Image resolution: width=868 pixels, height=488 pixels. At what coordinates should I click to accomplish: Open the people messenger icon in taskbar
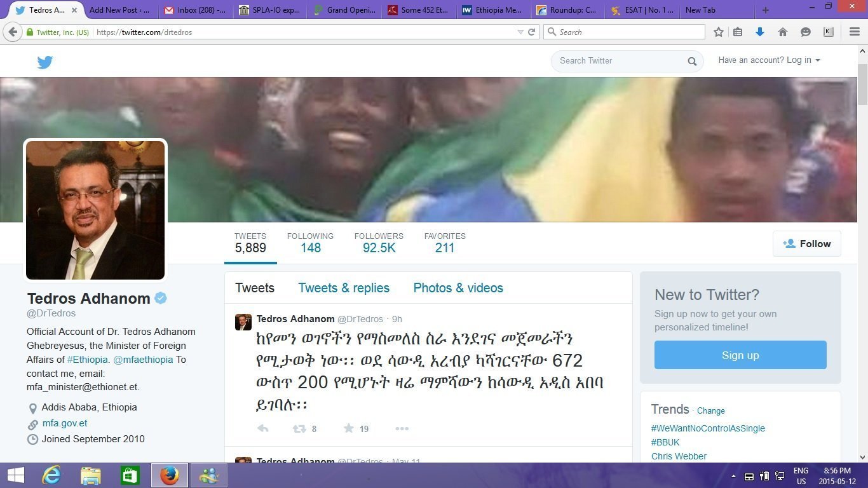point(209,475)
